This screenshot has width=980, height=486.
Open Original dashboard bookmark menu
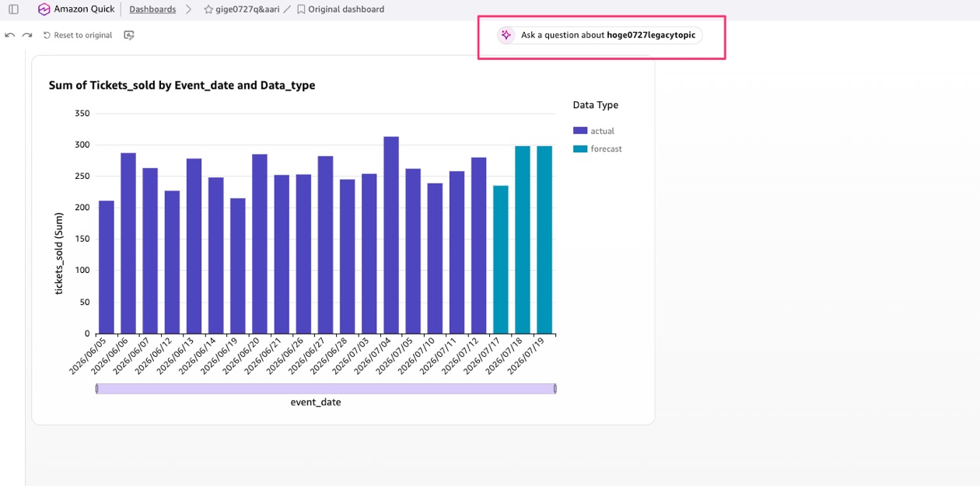(340, 9)
